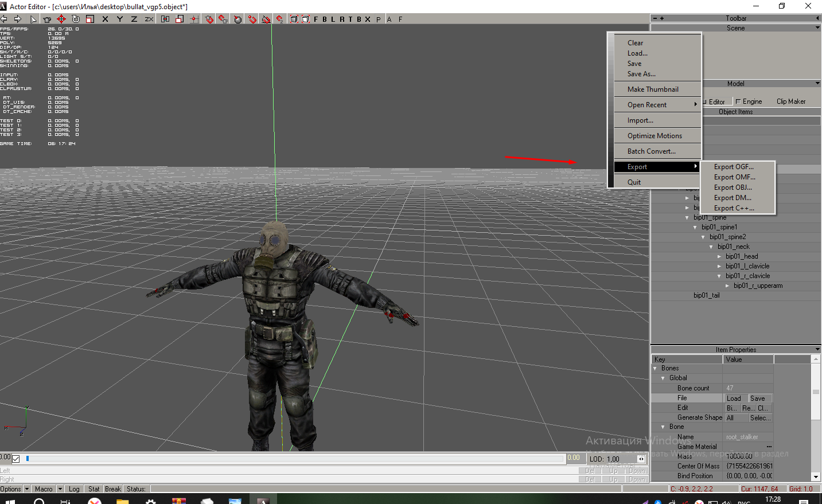Click Clip Maker in Model panel

pyautogui.click(x=791, y=101)
